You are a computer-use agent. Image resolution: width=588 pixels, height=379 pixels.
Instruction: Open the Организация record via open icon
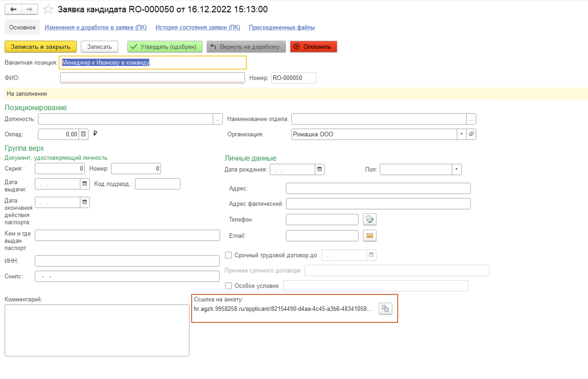pos(471,134)
